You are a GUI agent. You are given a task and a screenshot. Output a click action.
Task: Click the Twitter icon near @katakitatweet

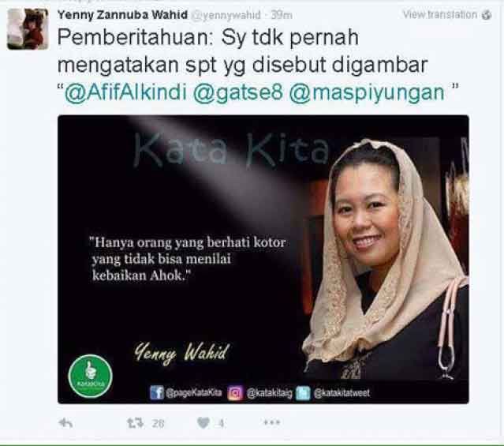tap(303, 393)
